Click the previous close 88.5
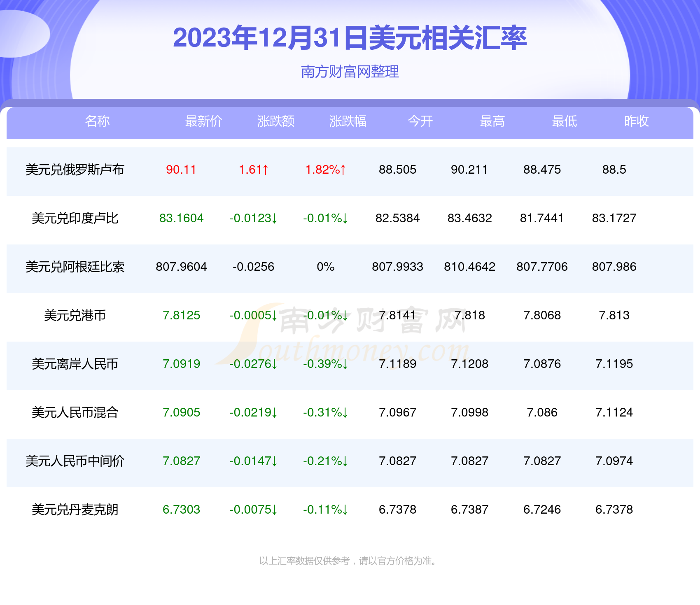This screenshot has width=700, height=605. coord(614,170)
